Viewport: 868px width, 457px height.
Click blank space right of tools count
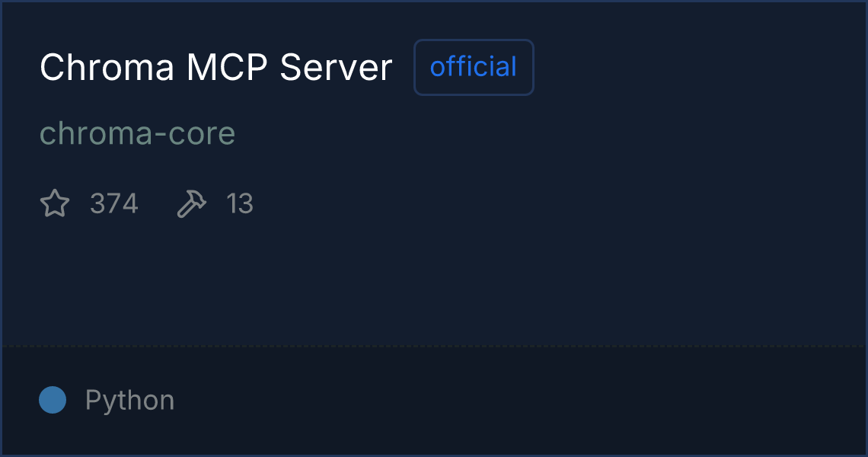pyautogui.click(x=554, y=203)
